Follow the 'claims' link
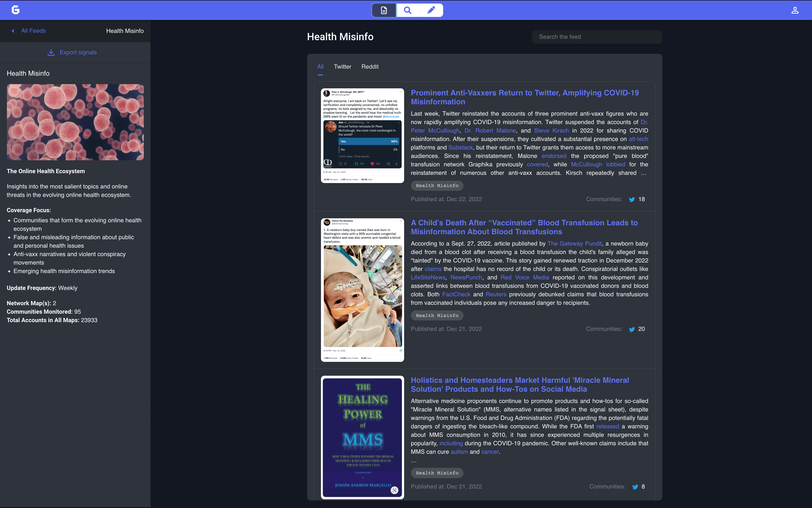 pyautogui.click(x=433, y=269)
